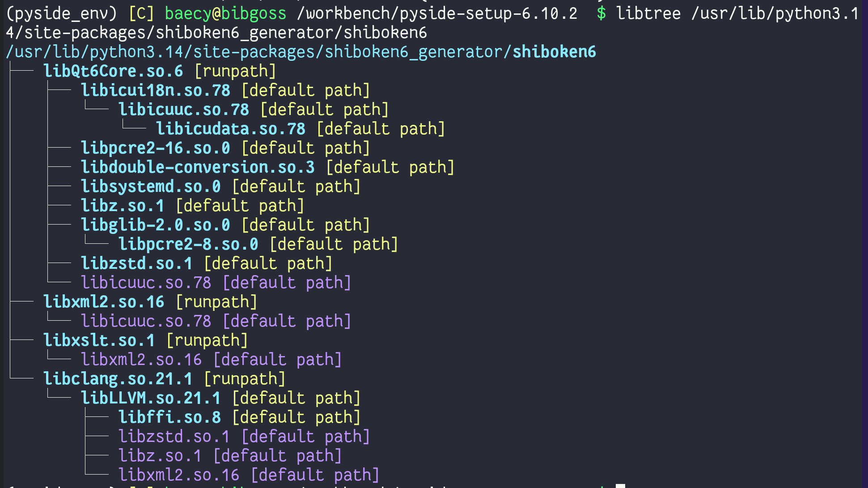Image resolution: width=868 pixels, height=488 pixels.
Task: Click the green $ prompt symbol
Action: [601, 13]
